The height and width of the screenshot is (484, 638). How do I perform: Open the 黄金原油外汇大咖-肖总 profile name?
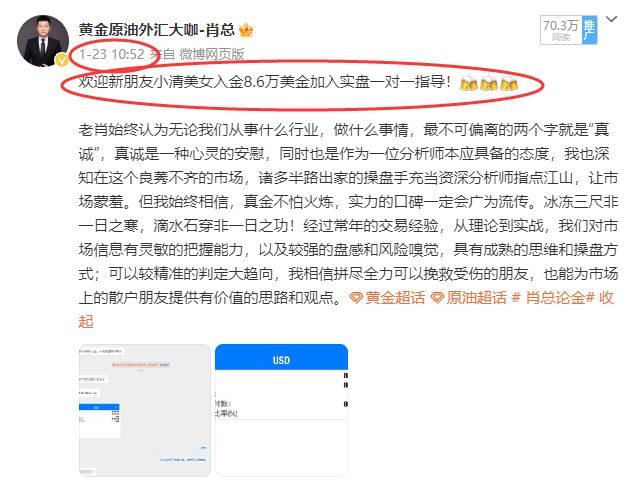pyautogui.click(x=163, y=30)
